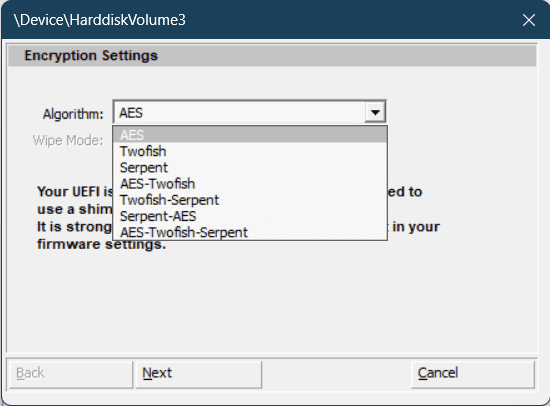Select Serpent-AES from the dropdown list
Viewport: 550px width, 406px height.
250,216
